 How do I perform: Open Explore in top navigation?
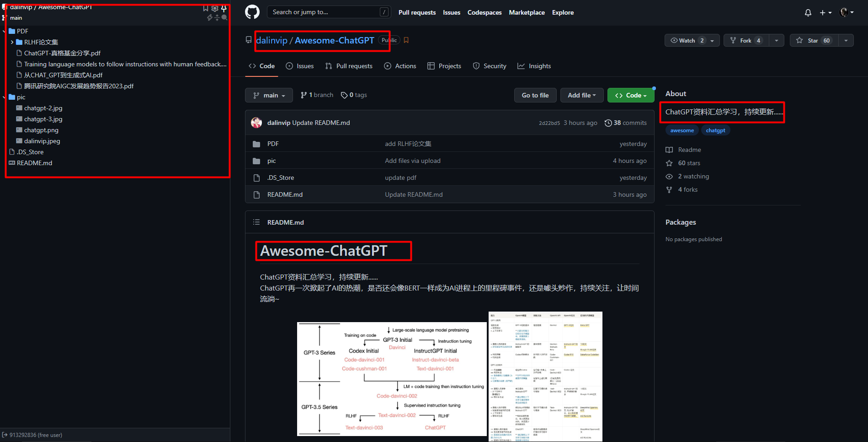point(563,12)
